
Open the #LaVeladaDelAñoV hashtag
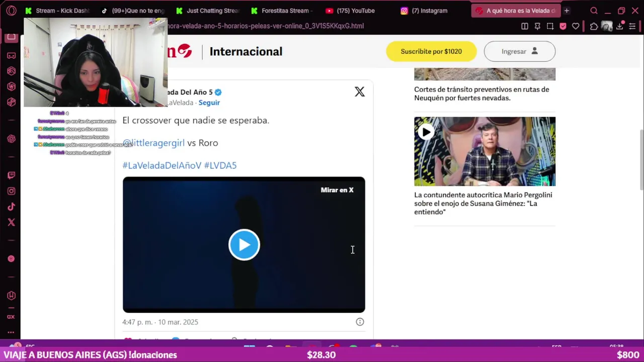(x=162, y=165)
